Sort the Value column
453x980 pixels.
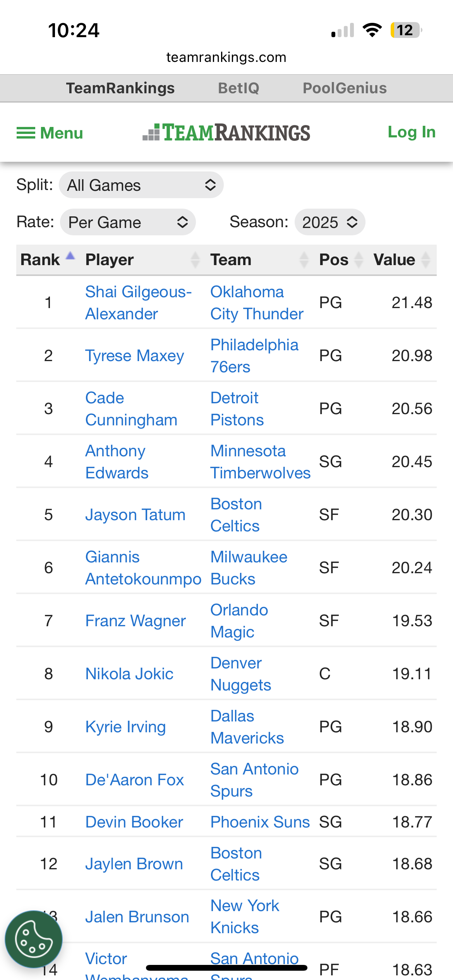[426, 260]
